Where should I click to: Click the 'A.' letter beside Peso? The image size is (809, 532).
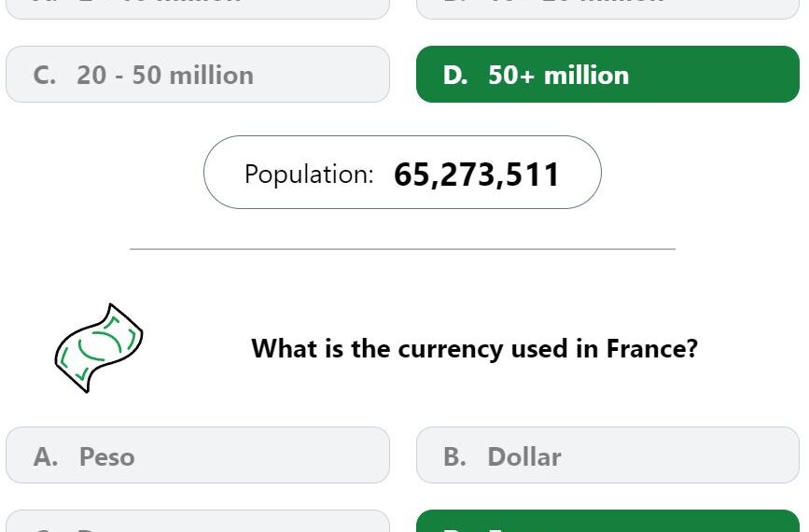point(46,457)
